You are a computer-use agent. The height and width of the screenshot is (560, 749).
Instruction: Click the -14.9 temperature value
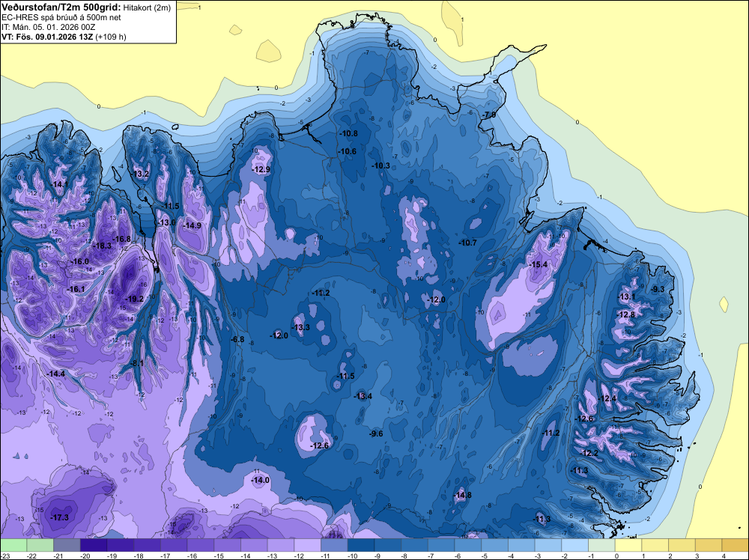tap(192, 225)
